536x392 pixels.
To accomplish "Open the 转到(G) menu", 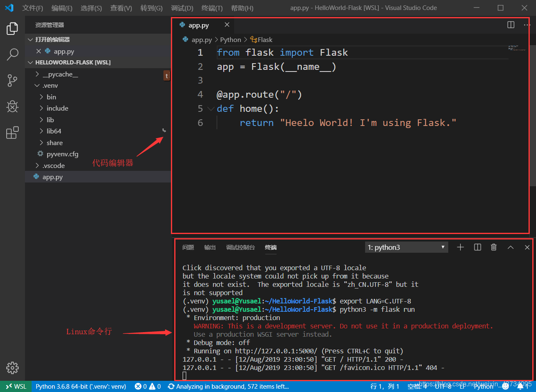I will (151, 8).
